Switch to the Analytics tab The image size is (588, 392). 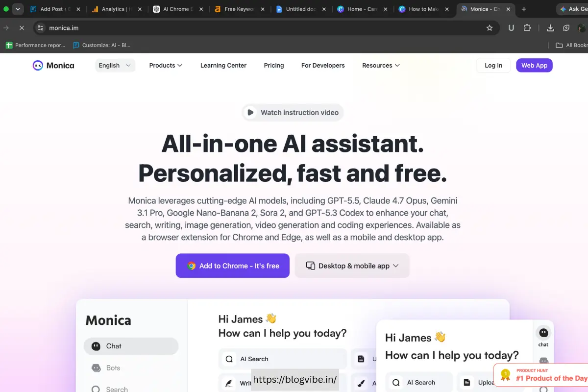tap(117, 9)
